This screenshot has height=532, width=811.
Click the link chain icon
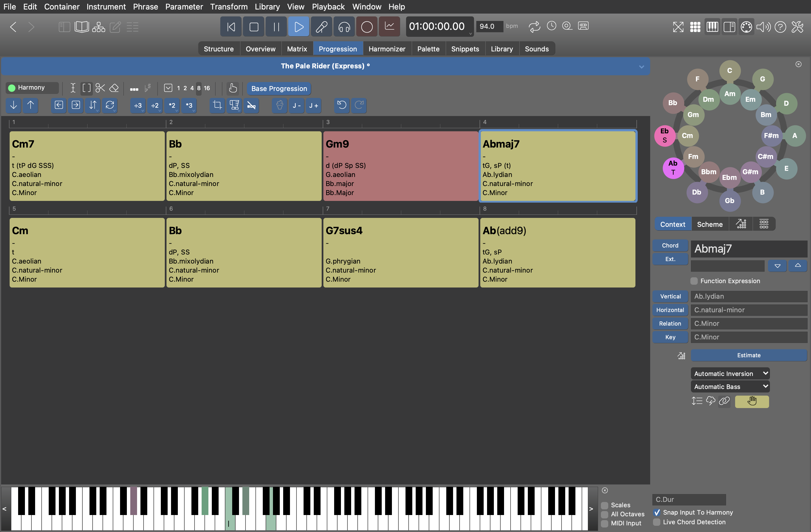724,401
